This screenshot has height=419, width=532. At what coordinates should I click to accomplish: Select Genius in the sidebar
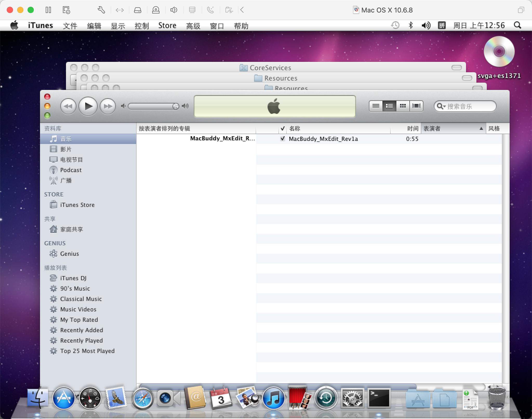(x=69, y=254)
